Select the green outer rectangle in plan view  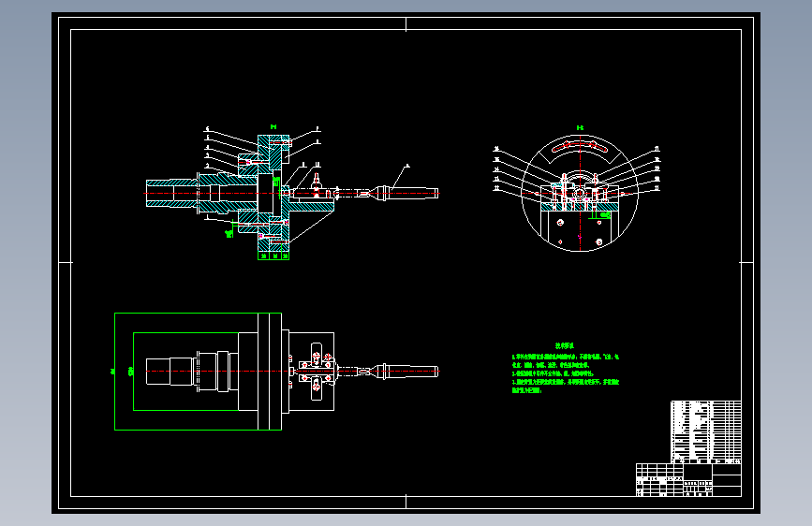(x=198, y=372)
